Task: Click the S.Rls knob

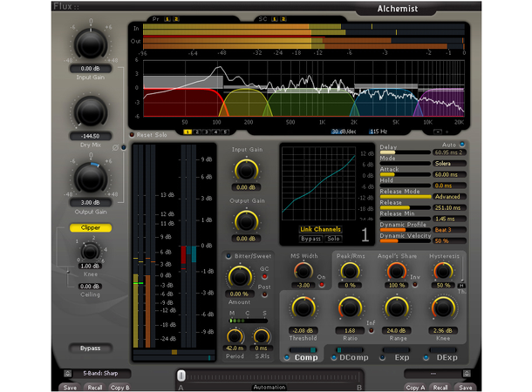Action: click(x=262, y=336)
